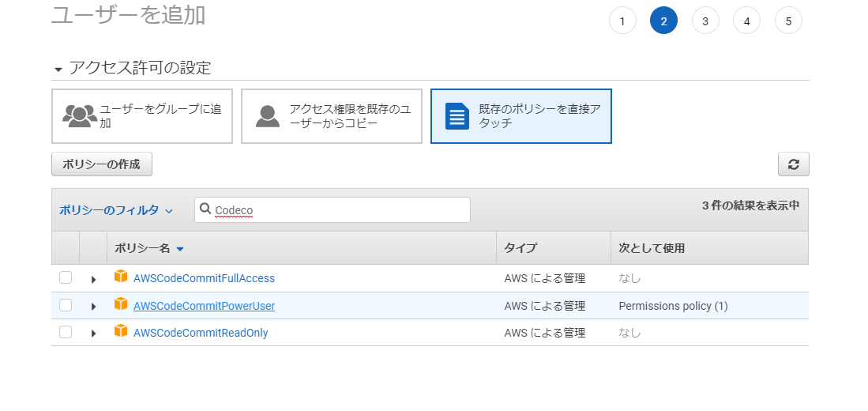Image resolution: width=868 pixels, height=411 pixels.
Task: Click the orange cube icon beside AWSCodeCommitReadOnly
Action: (121, 331)
